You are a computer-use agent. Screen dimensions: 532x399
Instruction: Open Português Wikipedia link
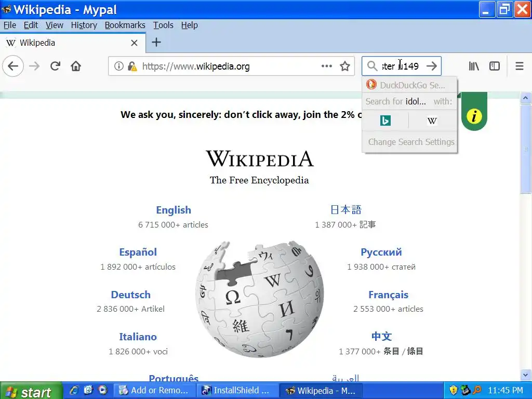174,378
